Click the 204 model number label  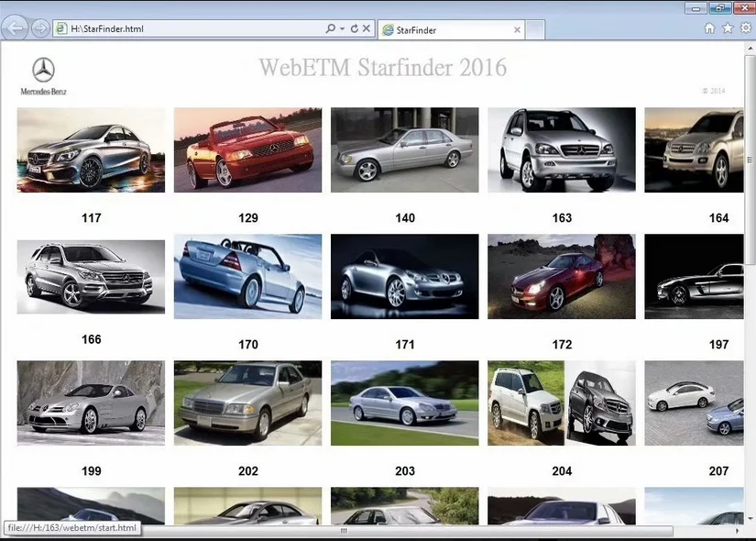[x=562, y=471]
